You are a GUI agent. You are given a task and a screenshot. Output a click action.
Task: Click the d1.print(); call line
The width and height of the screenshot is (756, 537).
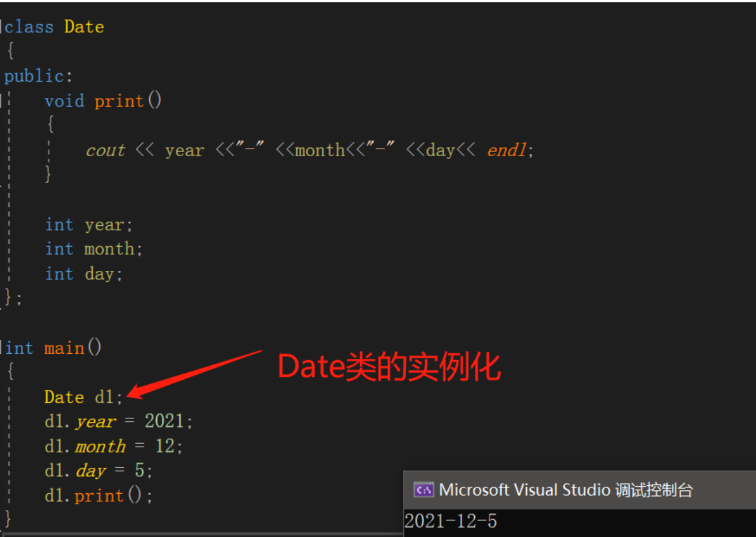point(99,496)
